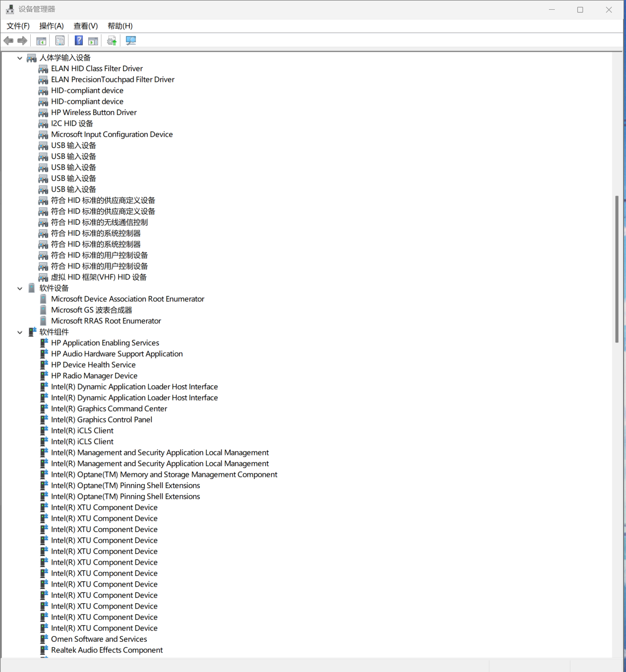626x672 pixels.
Task: Collapse the 软件组件 category chevron
Action: point(20,332)
